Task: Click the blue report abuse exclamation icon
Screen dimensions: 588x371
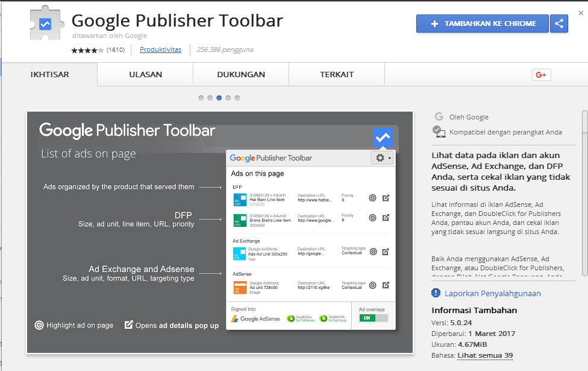Action: pos(436,293)
